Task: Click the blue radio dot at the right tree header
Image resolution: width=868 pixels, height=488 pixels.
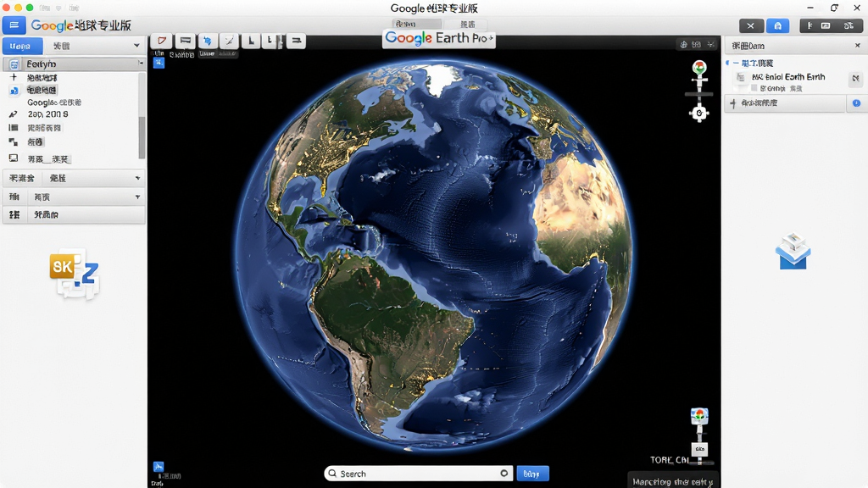Action: tap(727, 63)
